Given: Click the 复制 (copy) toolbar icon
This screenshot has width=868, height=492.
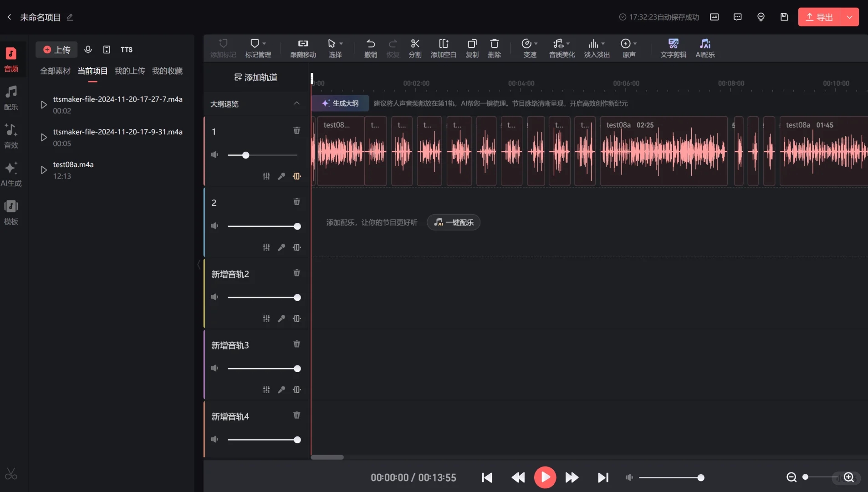Looking at the screenshot, I should pyautogui.click(x=472, y=48).
